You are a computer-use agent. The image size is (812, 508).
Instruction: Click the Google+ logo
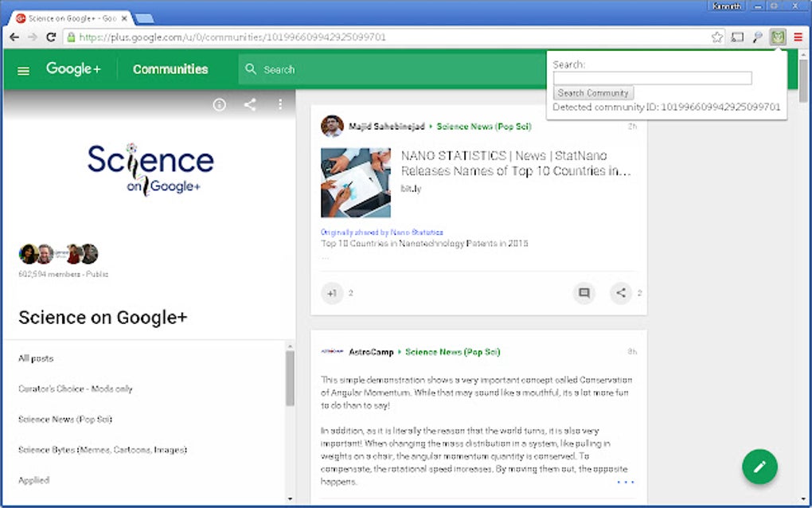pyautogui.click(x=73, y=68)
